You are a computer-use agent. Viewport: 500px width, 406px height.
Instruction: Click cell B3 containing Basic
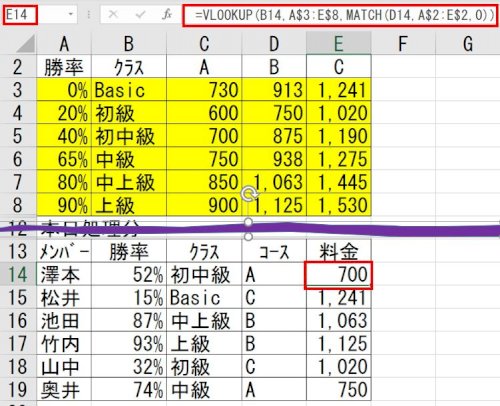point(129,89)
